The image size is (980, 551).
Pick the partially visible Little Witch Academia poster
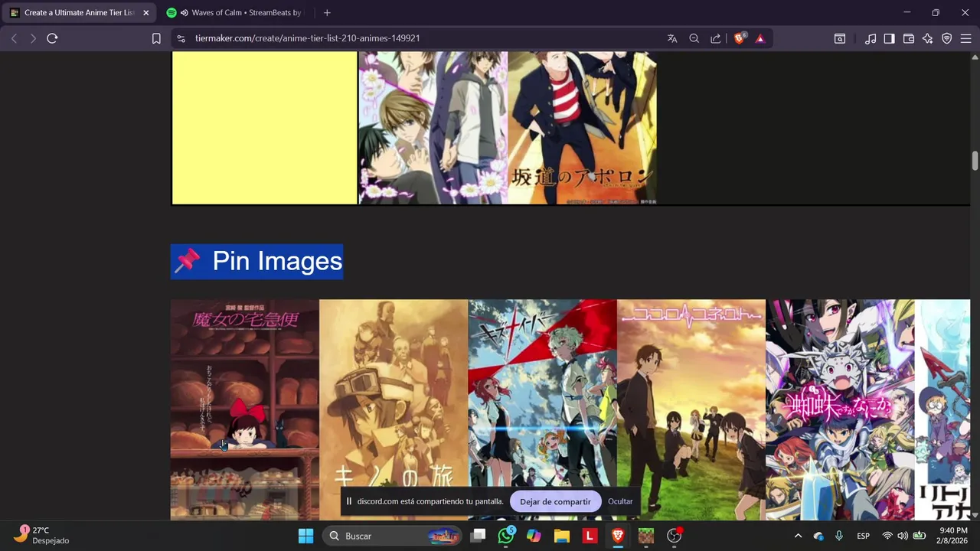(942, 409)
